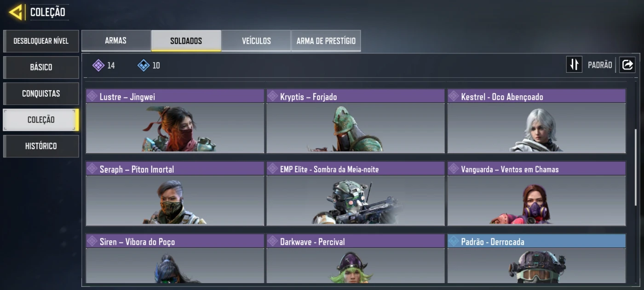Open the Arma de Prestígio tab

[326, 41]
